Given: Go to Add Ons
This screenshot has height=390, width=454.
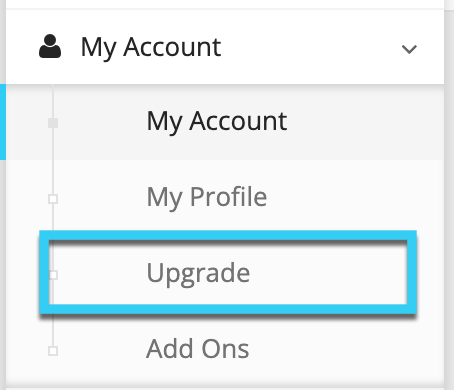Looking at the screenshot, I should click(198, 349).
